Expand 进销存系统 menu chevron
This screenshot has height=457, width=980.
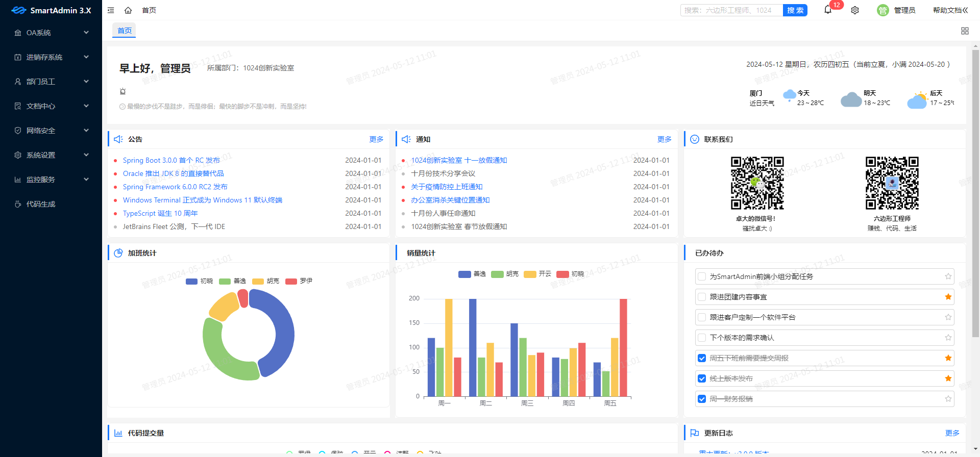click(x=86, y=57)
